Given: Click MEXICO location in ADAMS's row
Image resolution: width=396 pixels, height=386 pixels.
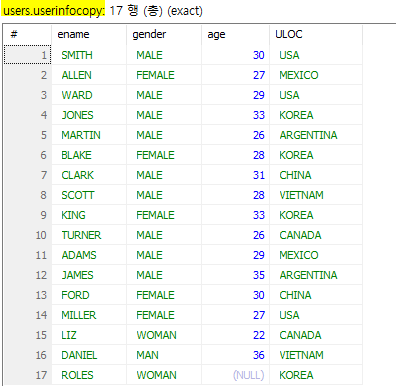Looking at the screenshot, I should pos(316,255).
